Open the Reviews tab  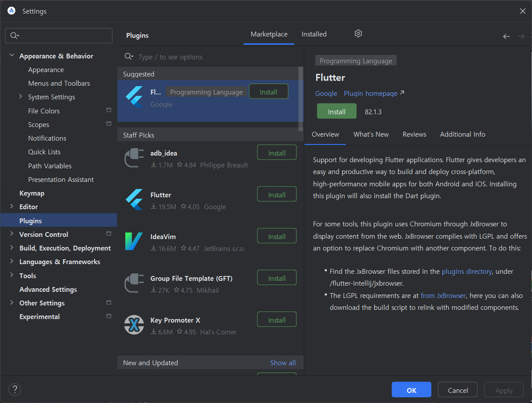[415, 134]
